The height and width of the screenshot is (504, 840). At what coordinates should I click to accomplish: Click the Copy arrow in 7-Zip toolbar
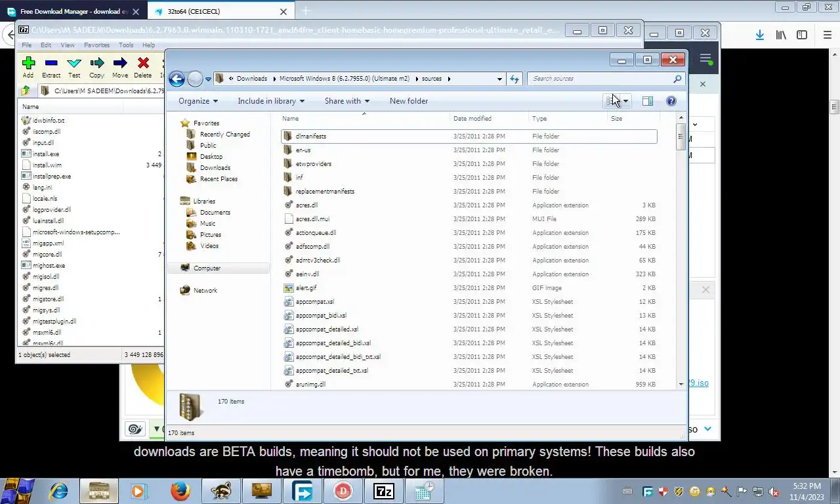click(97, 67)
